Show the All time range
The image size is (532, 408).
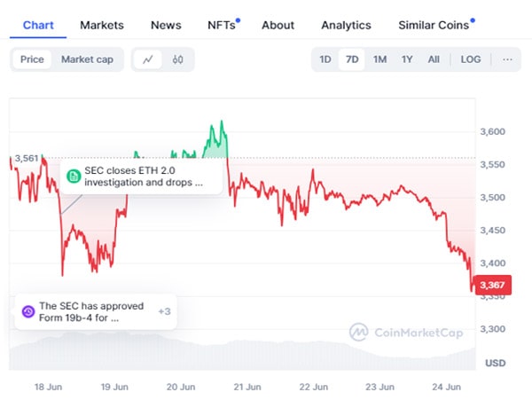[434, 59]
